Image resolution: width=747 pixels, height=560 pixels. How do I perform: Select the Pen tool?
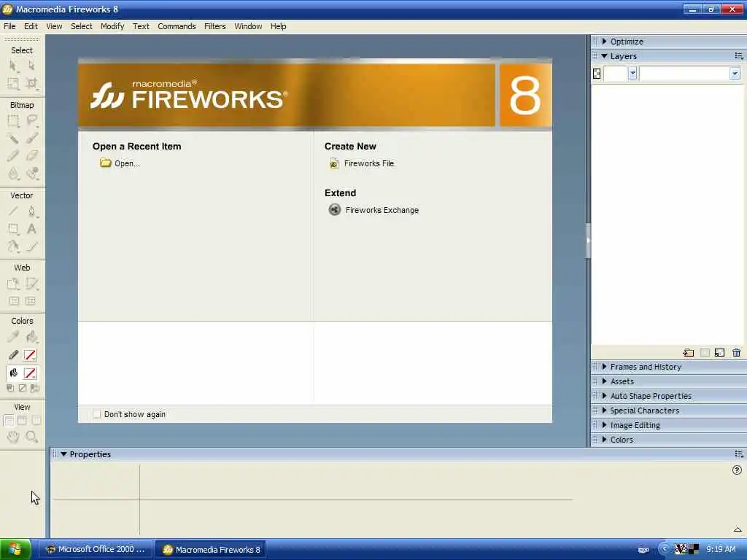pyautogui.click(x=31, y=211)
